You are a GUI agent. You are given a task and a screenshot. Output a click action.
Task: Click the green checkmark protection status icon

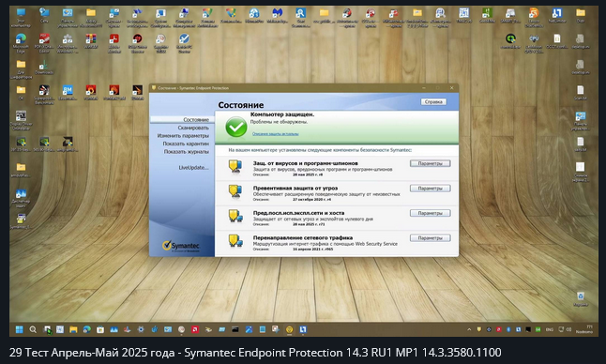(x=236, y=128)
